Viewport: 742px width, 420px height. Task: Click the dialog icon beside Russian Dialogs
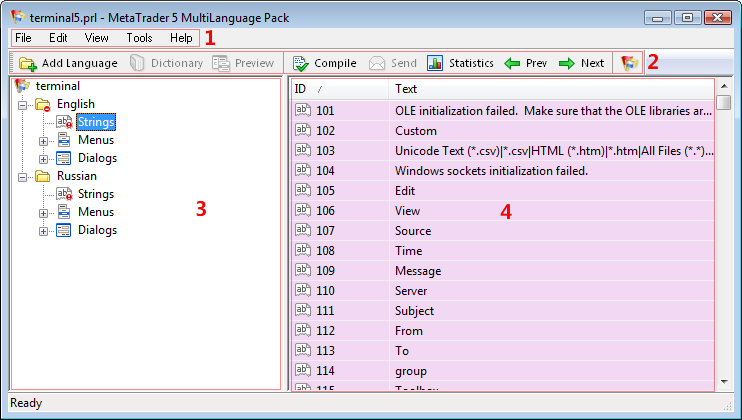tap(64, 230)
